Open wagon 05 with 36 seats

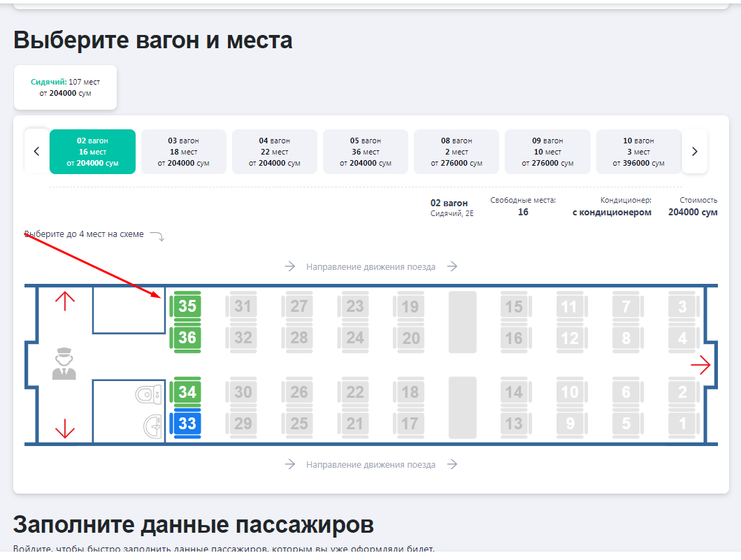click(366, 152)
